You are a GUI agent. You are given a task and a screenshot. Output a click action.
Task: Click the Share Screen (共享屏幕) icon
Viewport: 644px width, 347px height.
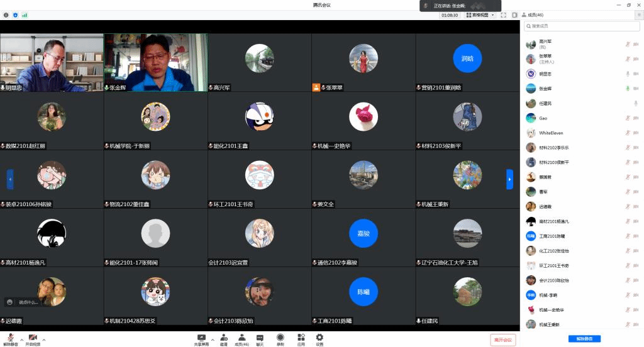pos(201,338)
